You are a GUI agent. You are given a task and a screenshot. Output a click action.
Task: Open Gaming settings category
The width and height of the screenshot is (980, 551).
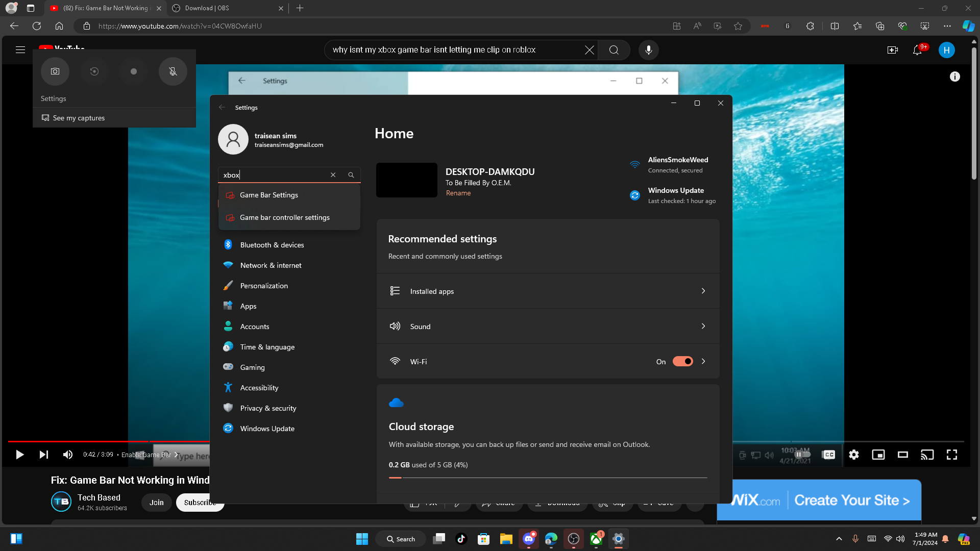pos(289,367)
